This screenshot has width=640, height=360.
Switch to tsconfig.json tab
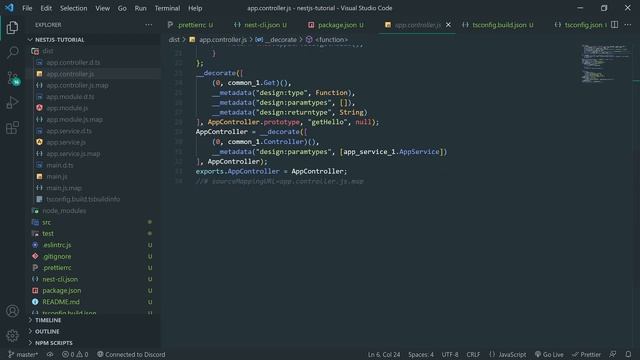(580, 25)
